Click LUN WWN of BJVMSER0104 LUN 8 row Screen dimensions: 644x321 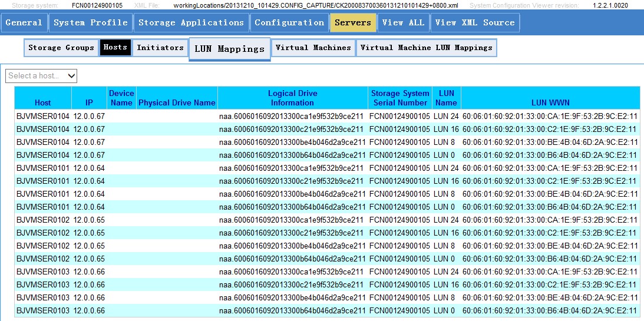pos(550,142)
